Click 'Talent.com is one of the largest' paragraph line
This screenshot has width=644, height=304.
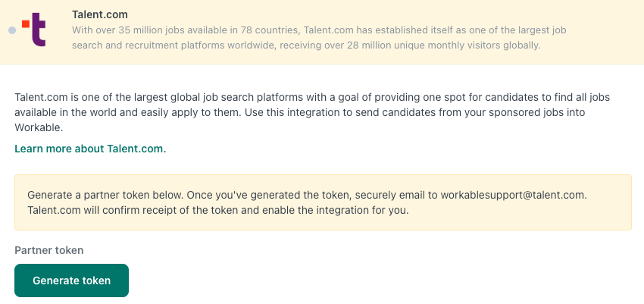click(x=312, y=97)
